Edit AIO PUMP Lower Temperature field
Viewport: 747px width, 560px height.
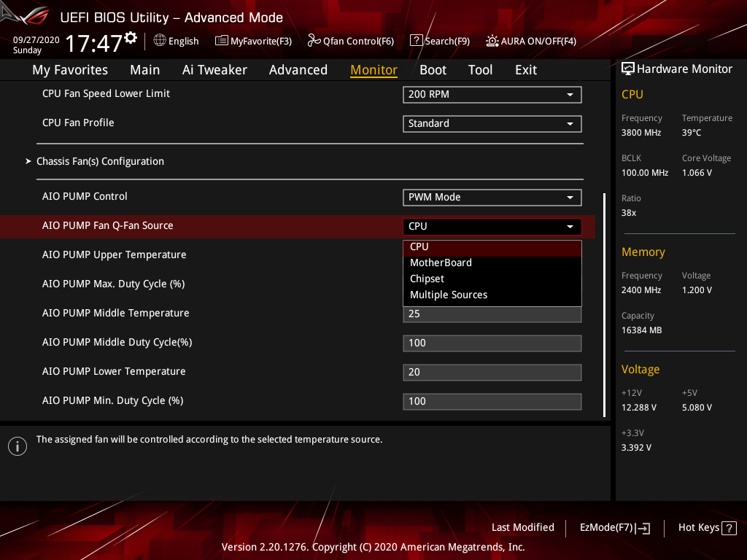492,373
